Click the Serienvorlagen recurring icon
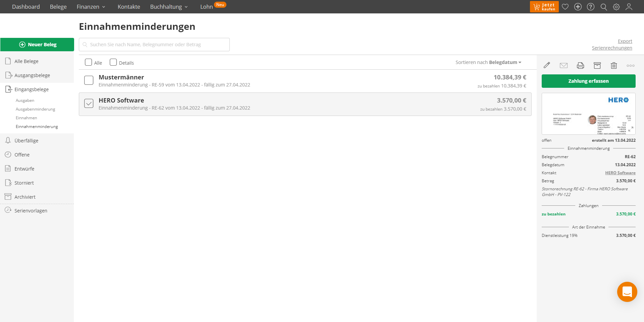The width and height of the screenshot is (644, 322). pos(8,210)
